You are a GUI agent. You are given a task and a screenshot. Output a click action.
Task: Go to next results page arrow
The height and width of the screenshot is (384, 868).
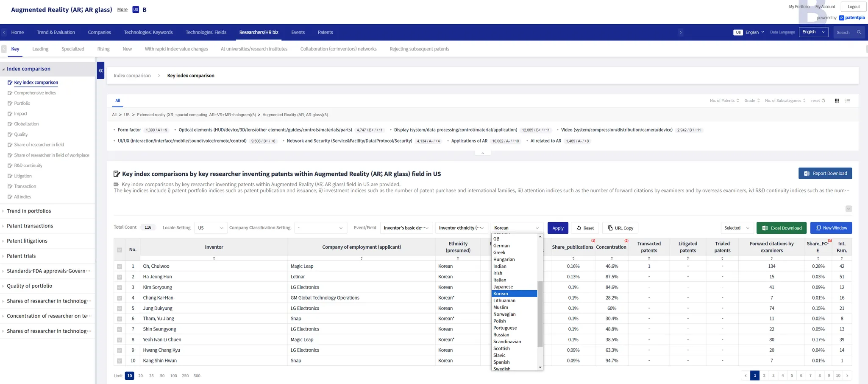point(847,376)
